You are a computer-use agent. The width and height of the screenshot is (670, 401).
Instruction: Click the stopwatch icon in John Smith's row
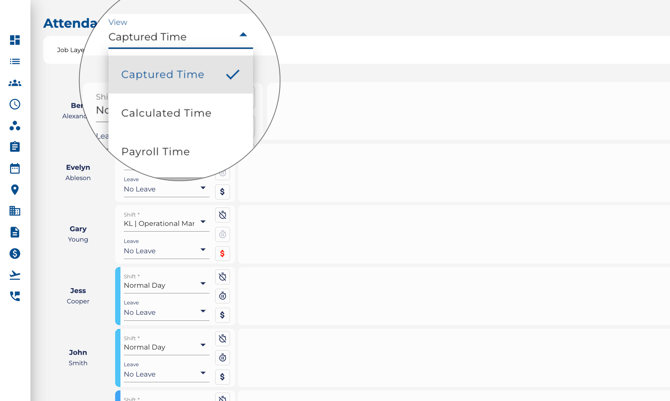[x=222, y=358]
